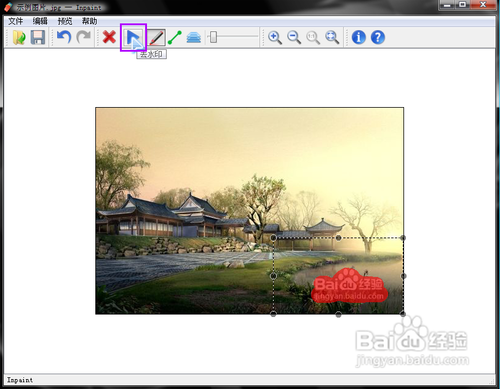Open the 帮助 menu
Viewport: 500px width, 389px height.
click(89, 21)
